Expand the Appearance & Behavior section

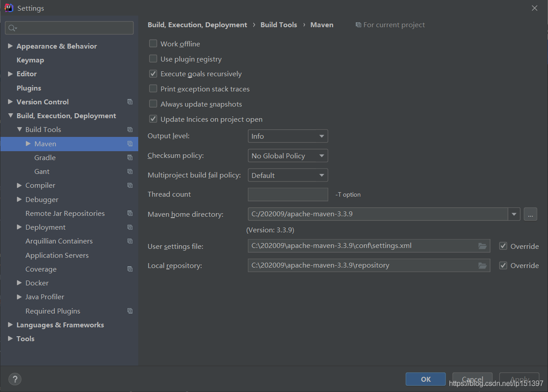(10, 46)
